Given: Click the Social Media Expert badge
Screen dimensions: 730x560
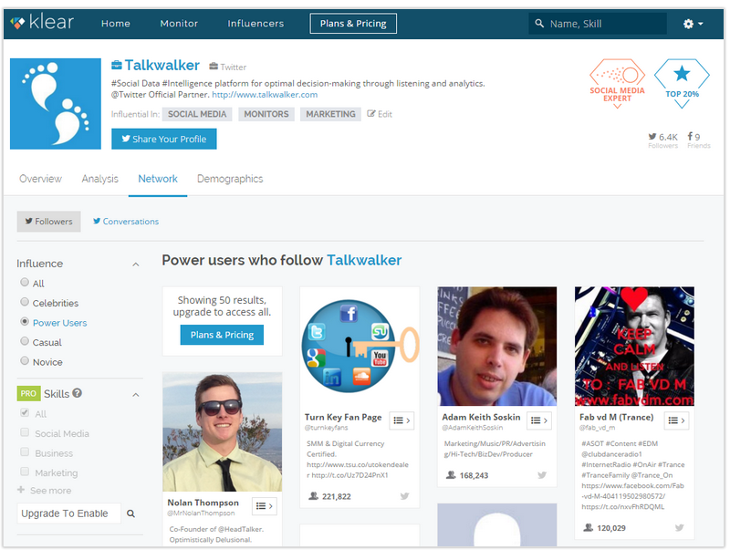Looking at the screenshot, I should click(x=617, y=83).
